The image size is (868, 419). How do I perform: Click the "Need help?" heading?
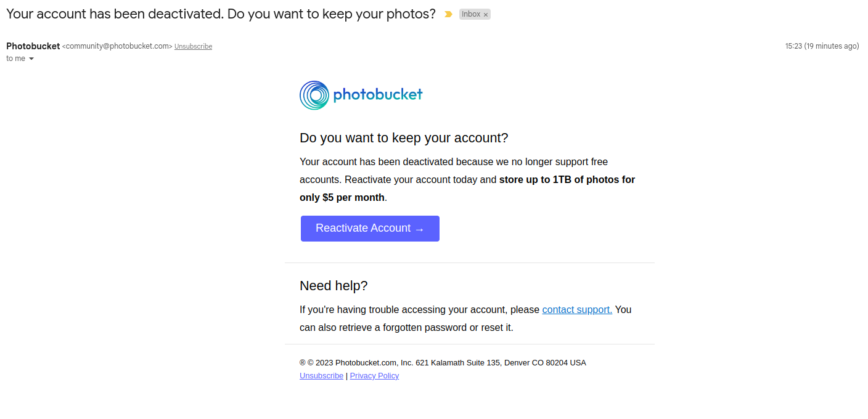coord(334,286)
